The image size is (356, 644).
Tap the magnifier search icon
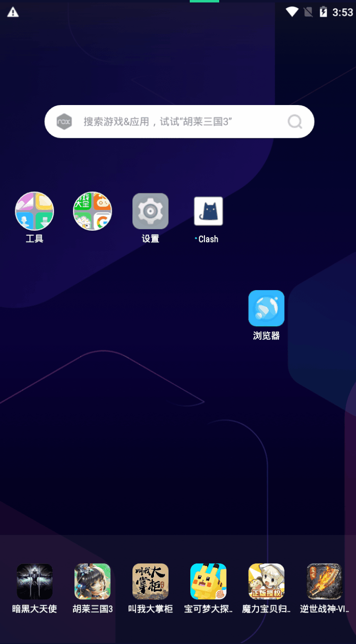tap(295, 122)
